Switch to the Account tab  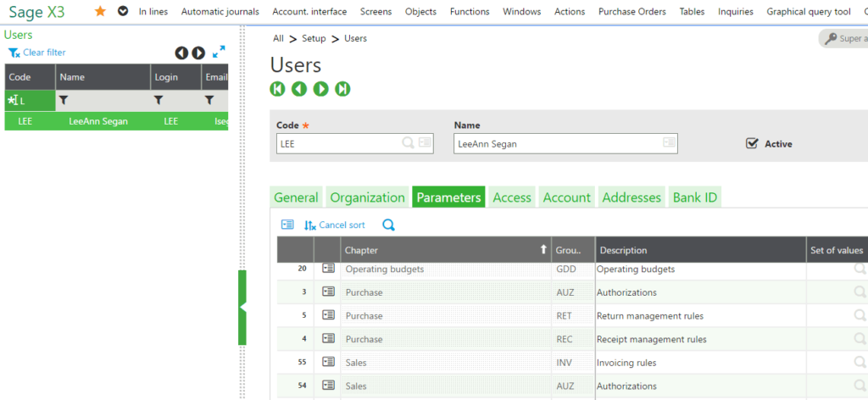click(x=567, y=197)
